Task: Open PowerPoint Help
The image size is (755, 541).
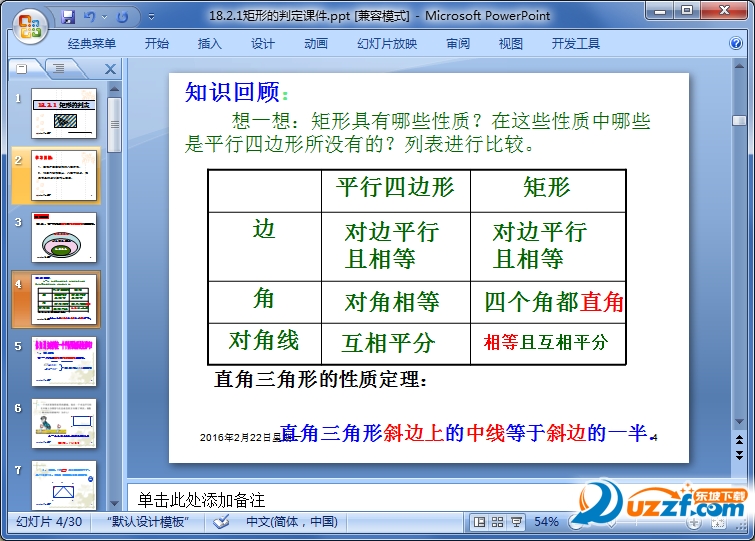Action: (736, 43)
